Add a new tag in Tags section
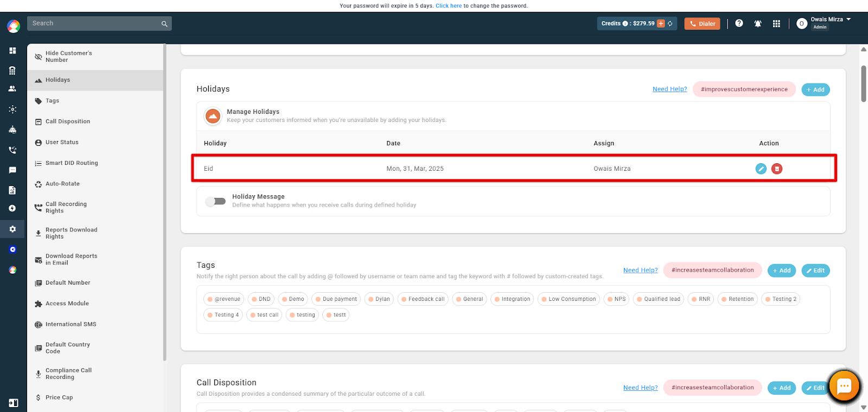 [782, 271]
